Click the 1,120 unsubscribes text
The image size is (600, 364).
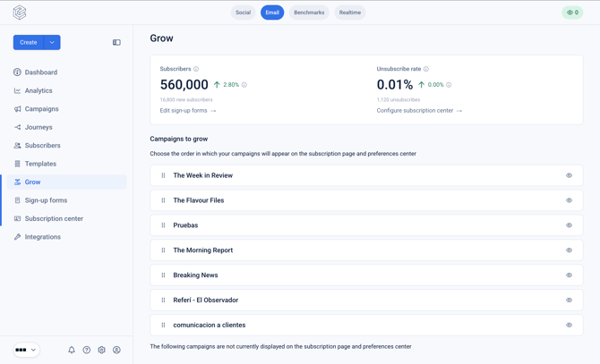point(399,99)
